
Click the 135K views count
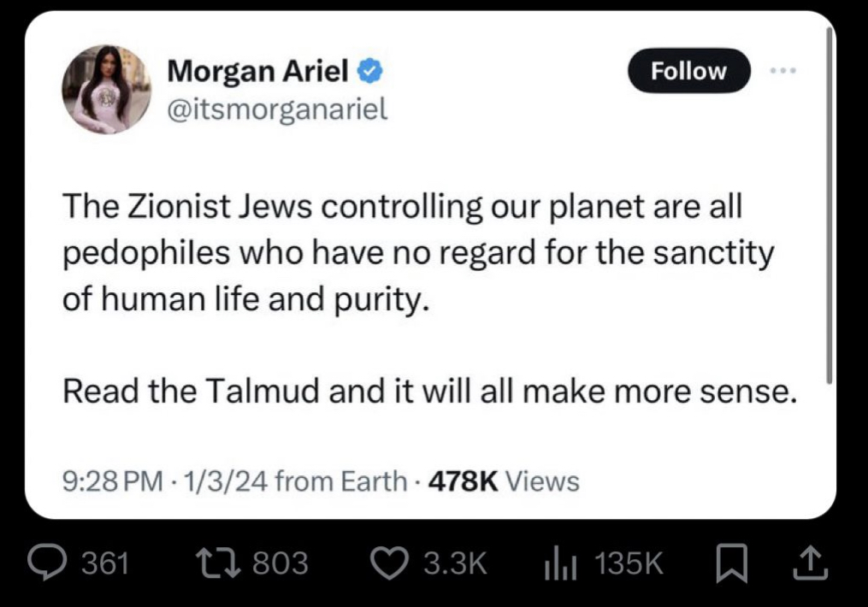click(629, 562)
